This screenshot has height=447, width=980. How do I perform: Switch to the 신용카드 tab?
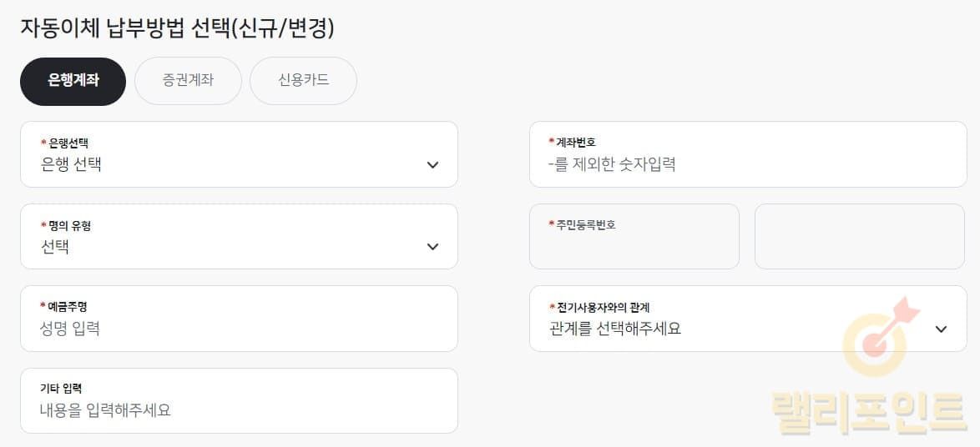[303, 81]
